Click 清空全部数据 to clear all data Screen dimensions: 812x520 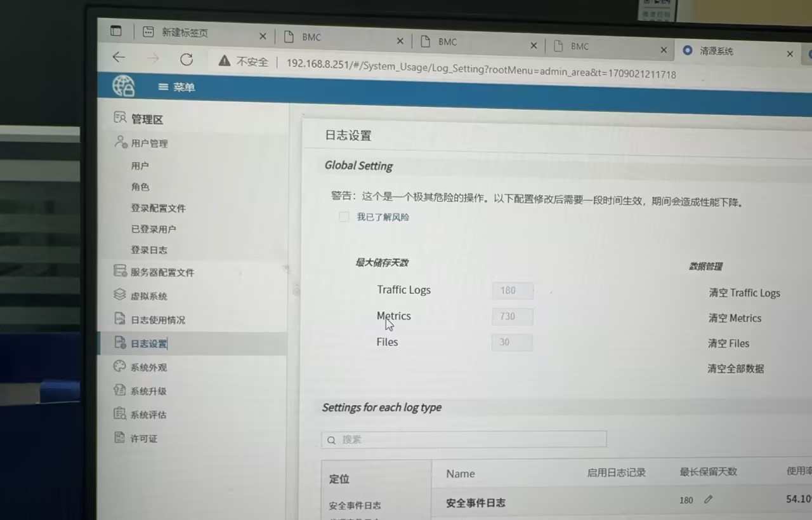tap(736, 368)
